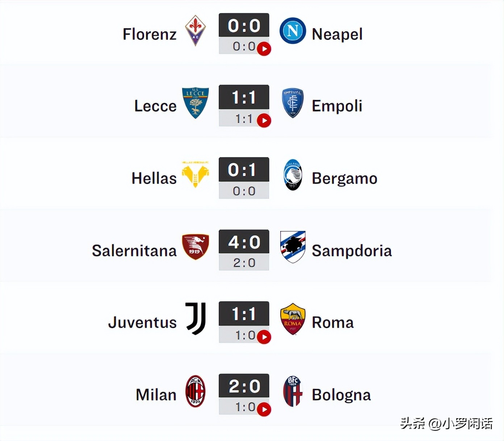The height and width of the screenshot is (441, 504).
Task: Play highlights for Milan vs Bologna
Action: pos(264,409)
